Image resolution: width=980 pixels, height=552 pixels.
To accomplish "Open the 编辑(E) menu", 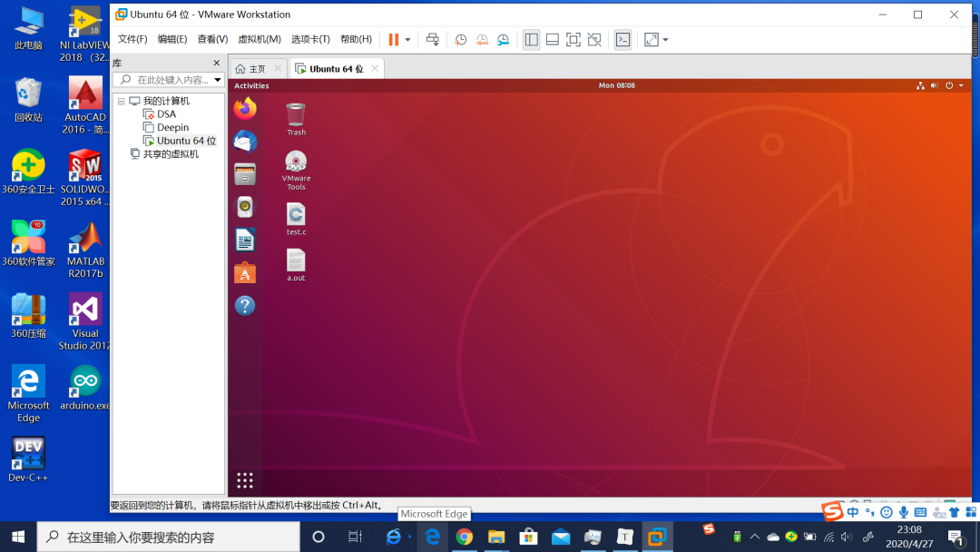I will click(x=172, y=39).
